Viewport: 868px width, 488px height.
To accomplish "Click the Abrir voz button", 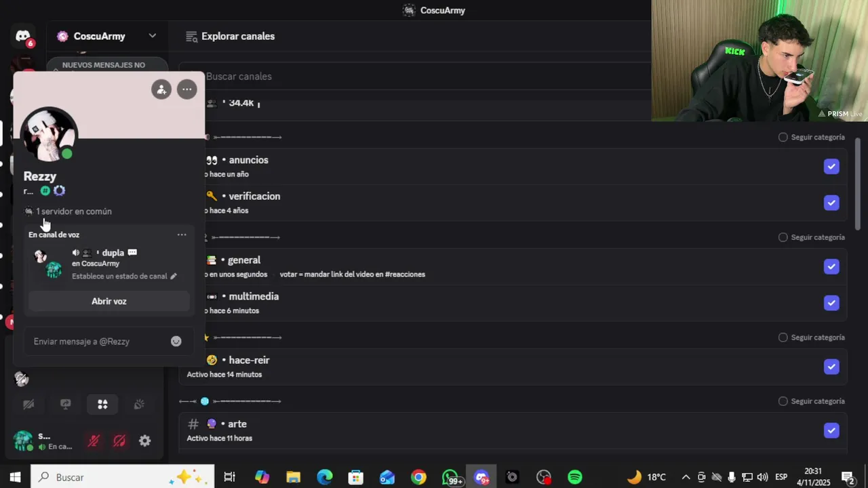I will coord(109,301).
